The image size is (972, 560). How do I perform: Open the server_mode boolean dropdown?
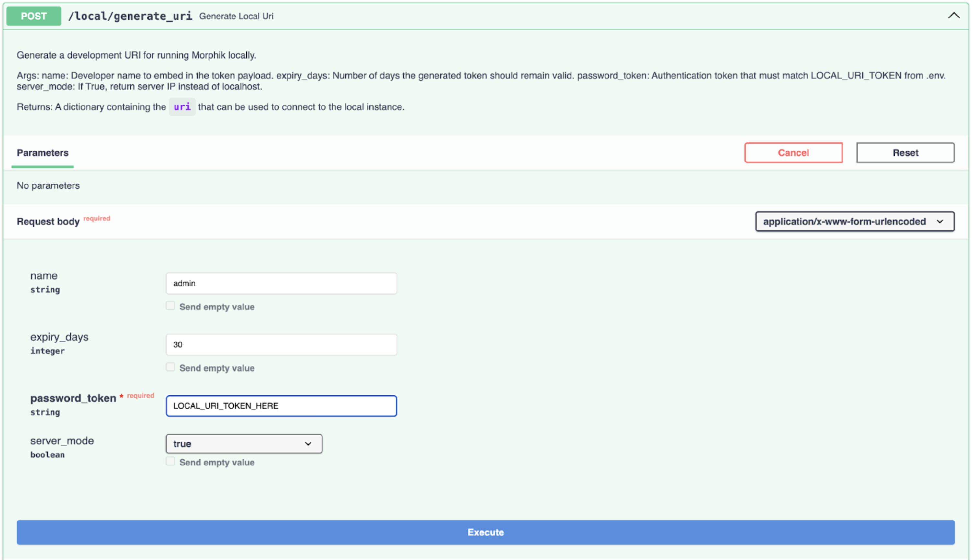[244, 443]
